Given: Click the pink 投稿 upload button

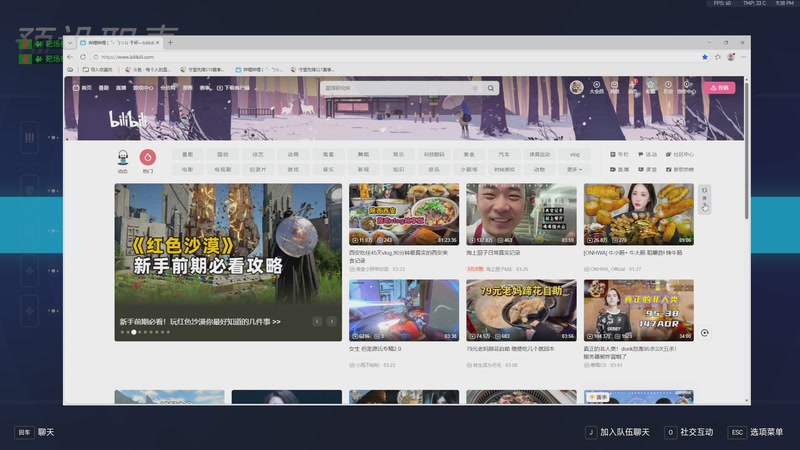Looking at the screenshot, I should tap(720, 88).
